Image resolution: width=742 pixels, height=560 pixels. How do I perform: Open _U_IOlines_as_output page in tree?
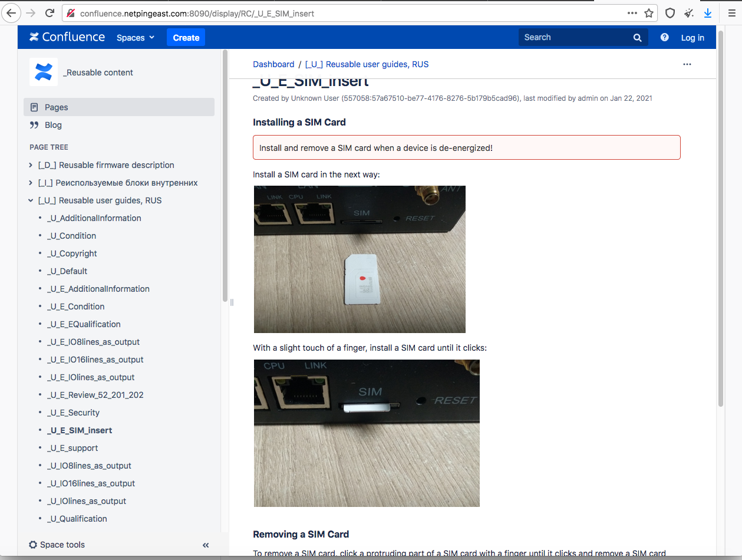tap(87, 501)
